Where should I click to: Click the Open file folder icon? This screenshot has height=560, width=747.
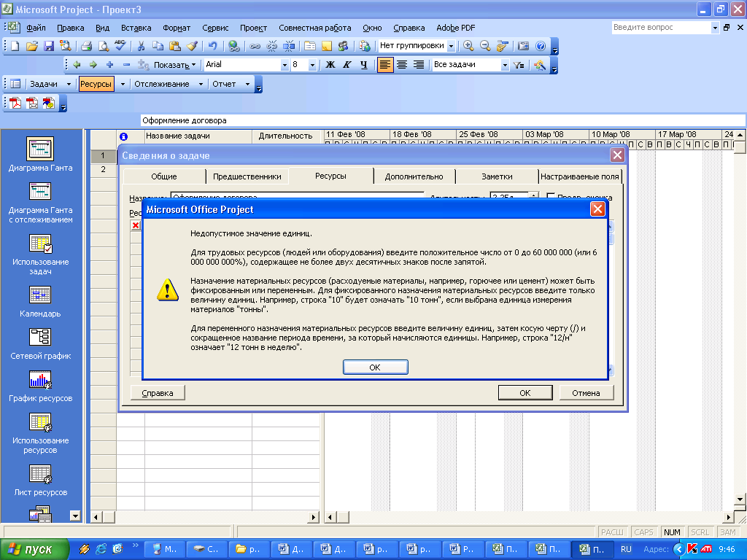pos(32,46)
